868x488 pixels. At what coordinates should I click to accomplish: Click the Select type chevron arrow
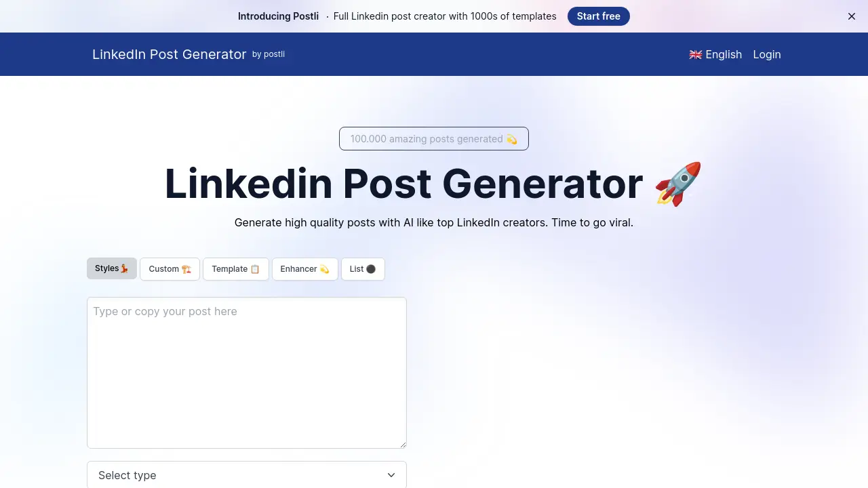tap(391, 475)
